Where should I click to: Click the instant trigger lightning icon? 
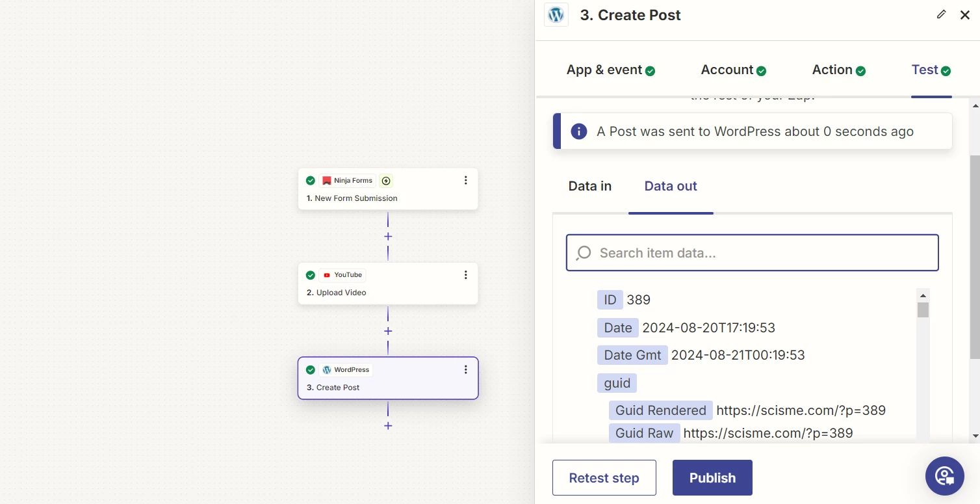coord(386,181)
